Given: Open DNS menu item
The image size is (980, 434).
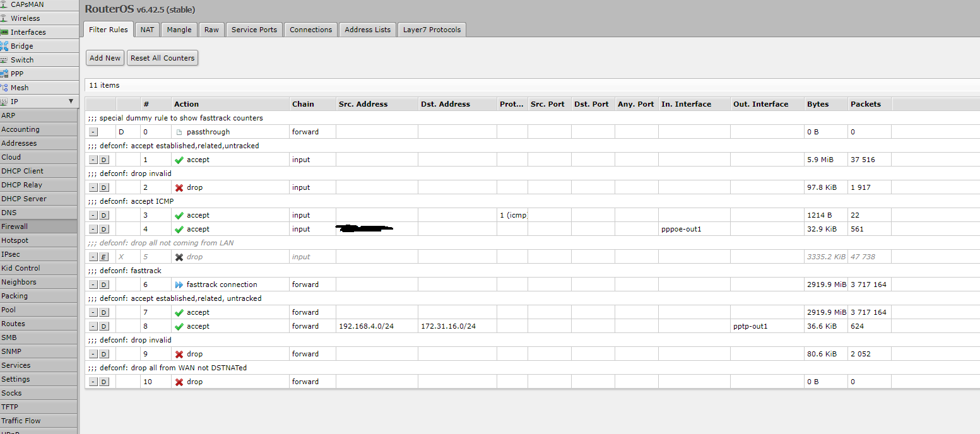Looking at the screenshot, I should (39, 213).
